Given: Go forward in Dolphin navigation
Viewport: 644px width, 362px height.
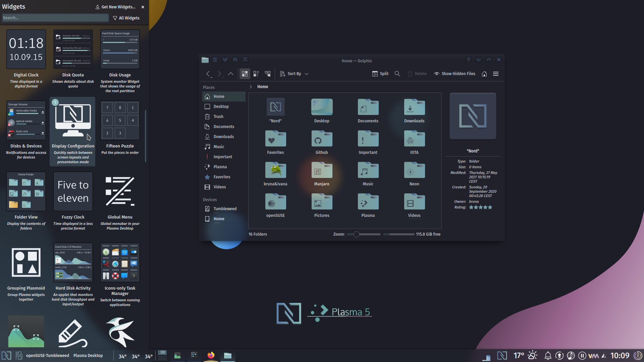Looking at the screenshot, I should [x=219, y=74].
